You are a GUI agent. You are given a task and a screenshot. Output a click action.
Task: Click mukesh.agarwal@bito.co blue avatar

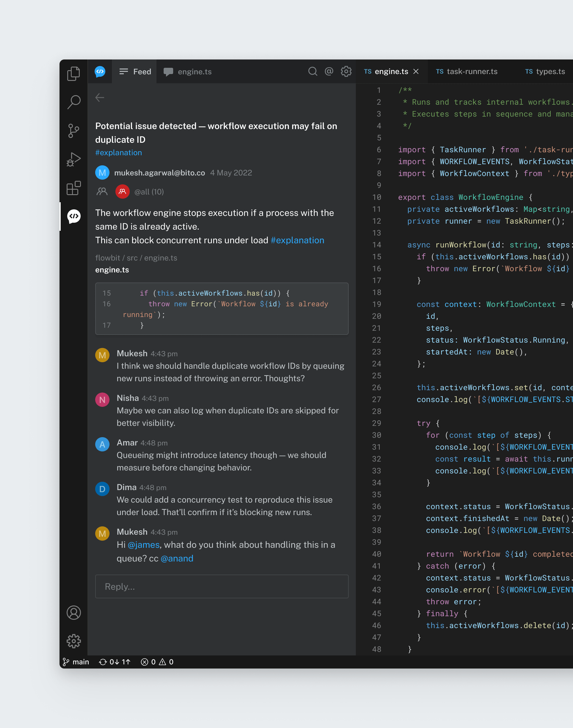102,173
